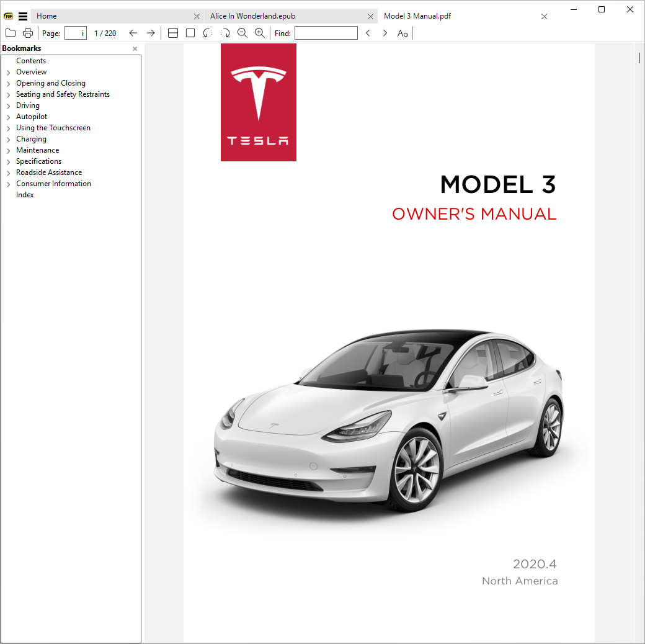Expand Seating and Safety Restraints bookmark
Viewport: 645px width, 644px height.
pos(8,95)
